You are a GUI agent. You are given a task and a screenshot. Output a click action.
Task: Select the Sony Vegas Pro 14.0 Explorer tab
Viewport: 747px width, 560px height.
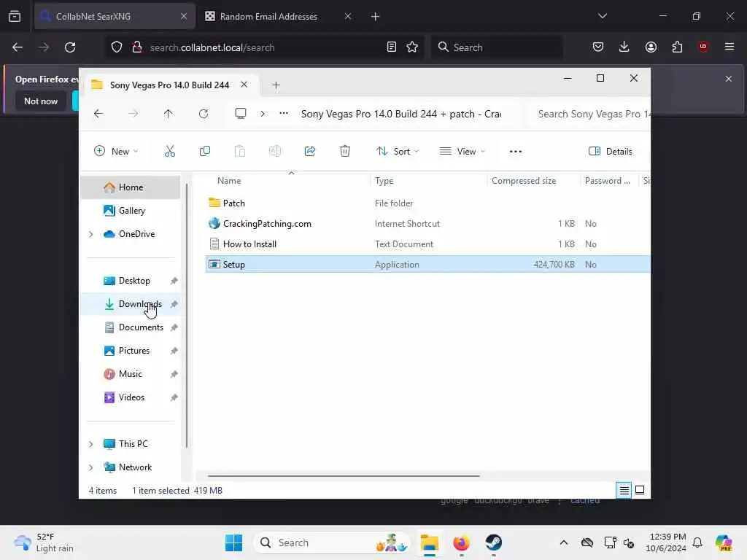point(169,85)
